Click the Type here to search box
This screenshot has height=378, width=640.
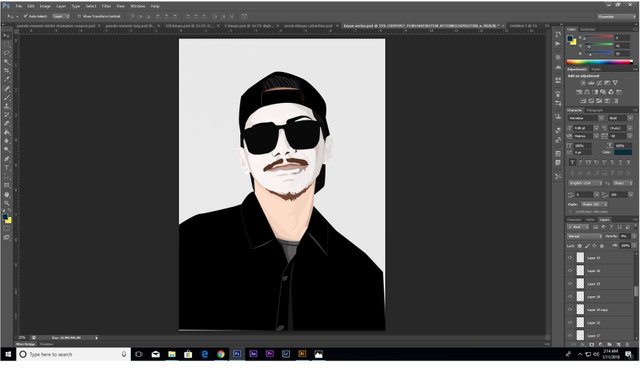[73, 354]
